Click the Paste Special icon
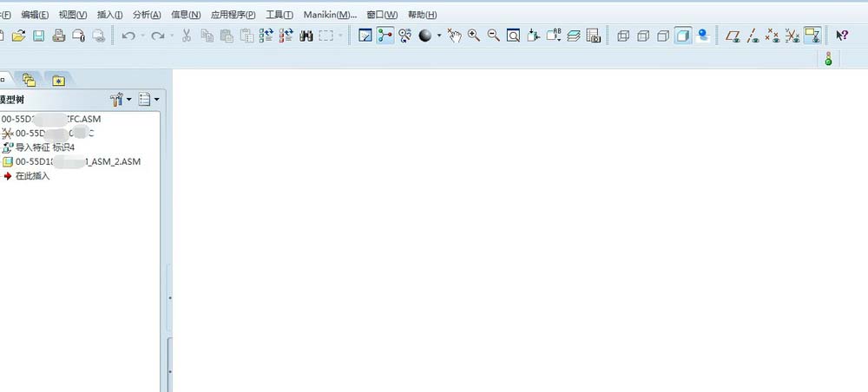The width and height of the screenshot is (868, 392). tap(247, 36)
